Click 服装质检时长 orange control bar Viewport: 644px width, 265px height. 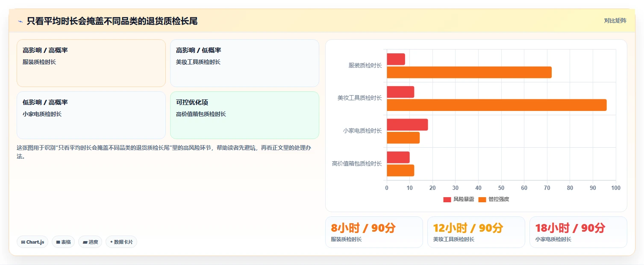tap(469, 72)
